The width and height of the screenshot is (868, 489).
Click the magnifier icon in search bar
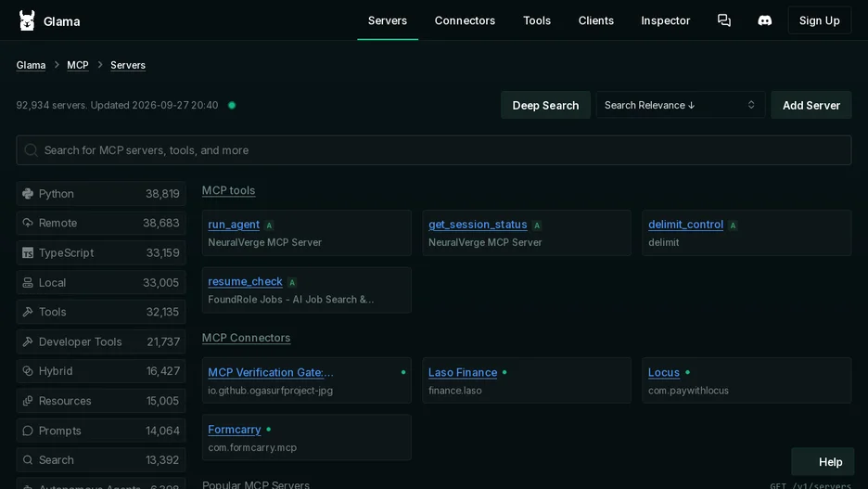tap(31, 150)
